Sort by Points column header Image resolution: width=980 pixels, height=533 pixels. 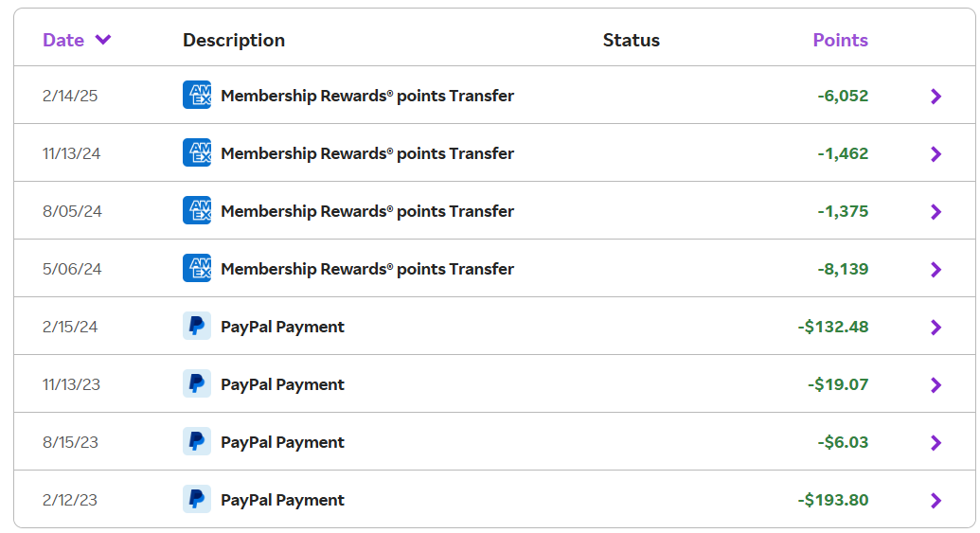[x=840, y=40]
